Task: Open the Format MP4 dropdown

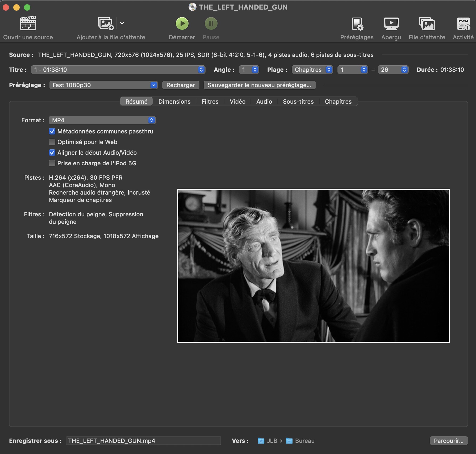Action: coord(102,120)
